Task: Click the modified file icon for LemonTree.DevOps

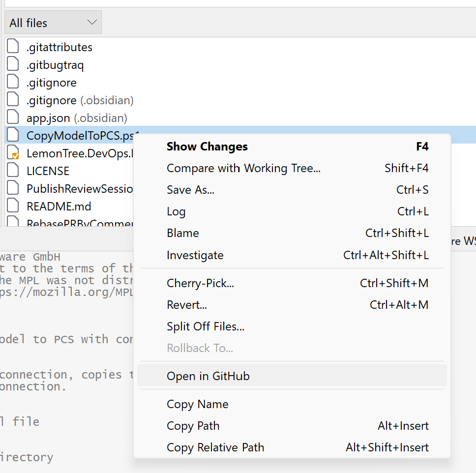Action: [13, 153]
